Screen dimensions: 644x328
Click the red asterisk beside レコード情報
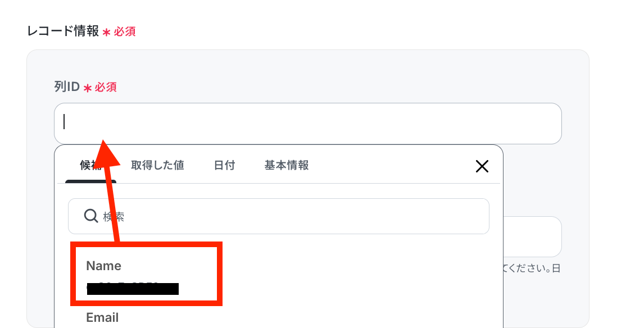106,33
